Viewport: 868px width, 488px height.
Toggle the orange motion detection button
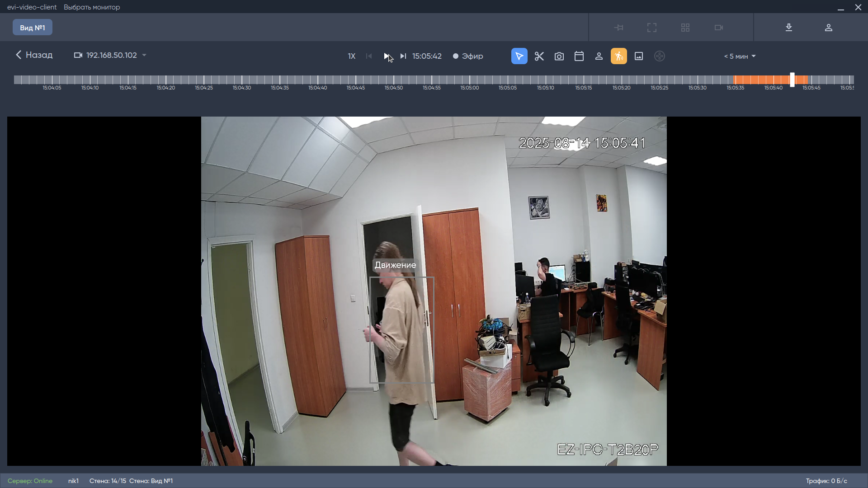click(619, 56)
